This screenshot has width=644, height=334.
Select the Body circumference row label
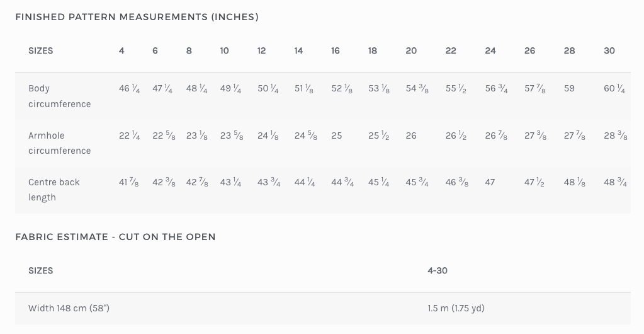pyautogui.click(x=59, y=96)
